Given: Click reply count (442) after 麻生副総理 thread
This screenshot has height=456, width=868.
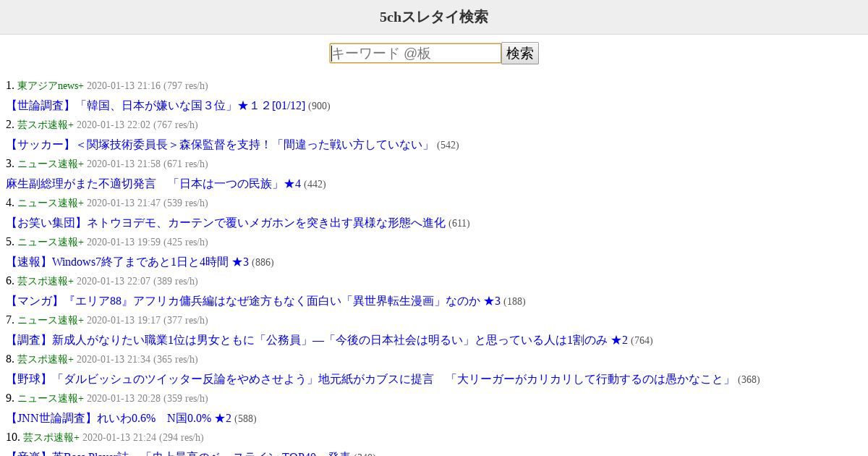Looking at the screenshot, I should 315,185.
